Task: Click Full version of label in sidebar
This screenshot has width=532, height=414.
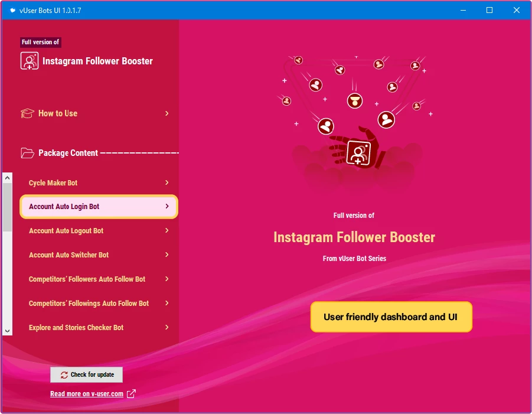Action: (40, 42)
